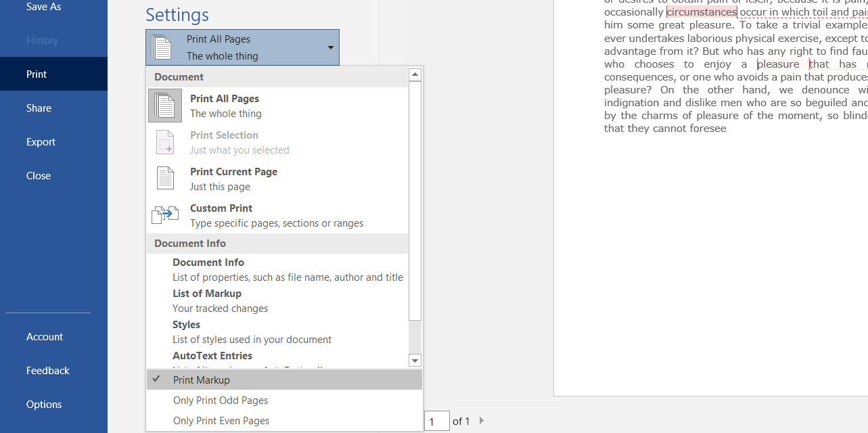Open Feedback page
The image size is (868, 433).
(53, 371)
